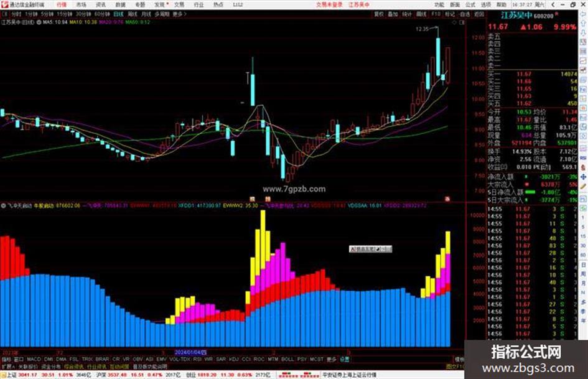
Task: Open the 帮助 menu
Action: [502, 4]
